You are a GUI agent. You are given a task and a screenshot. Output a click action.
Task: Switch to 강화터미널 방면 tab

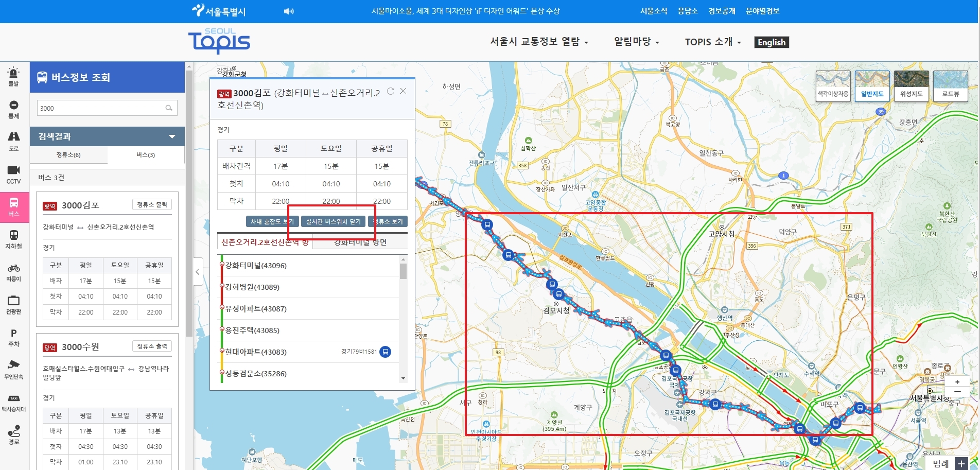(360, 242)
